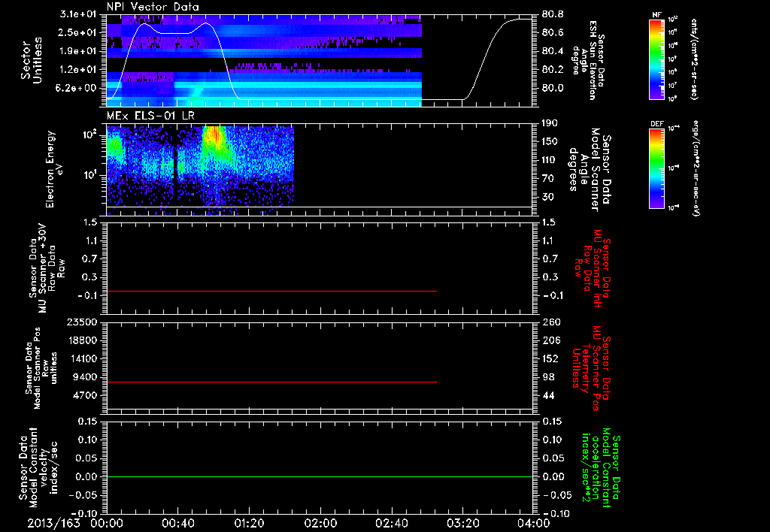Click the 190 scanner angle tick
This screenshot has width=770, height=532.
pyautogui.click(x=550, y=123)
